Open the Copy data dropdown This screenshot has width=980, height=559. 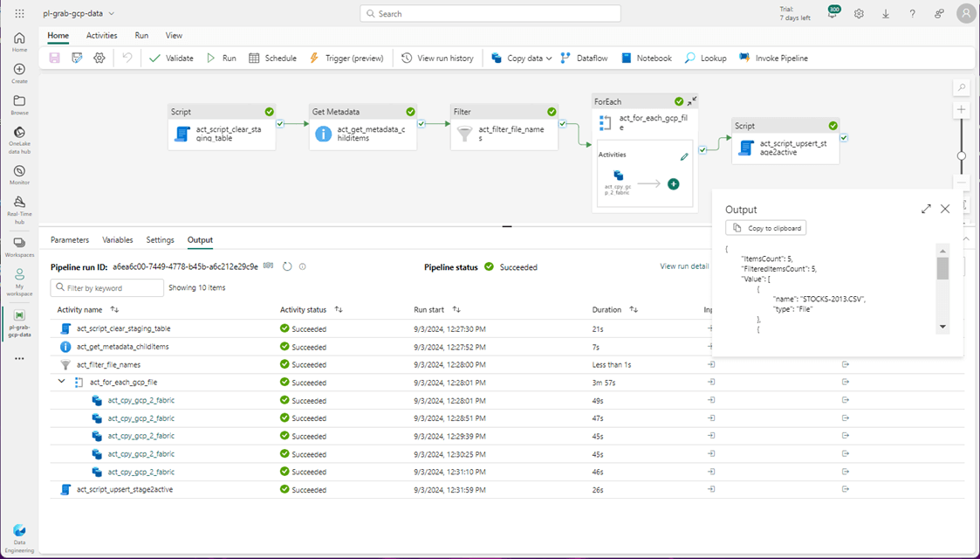point(549,59)
